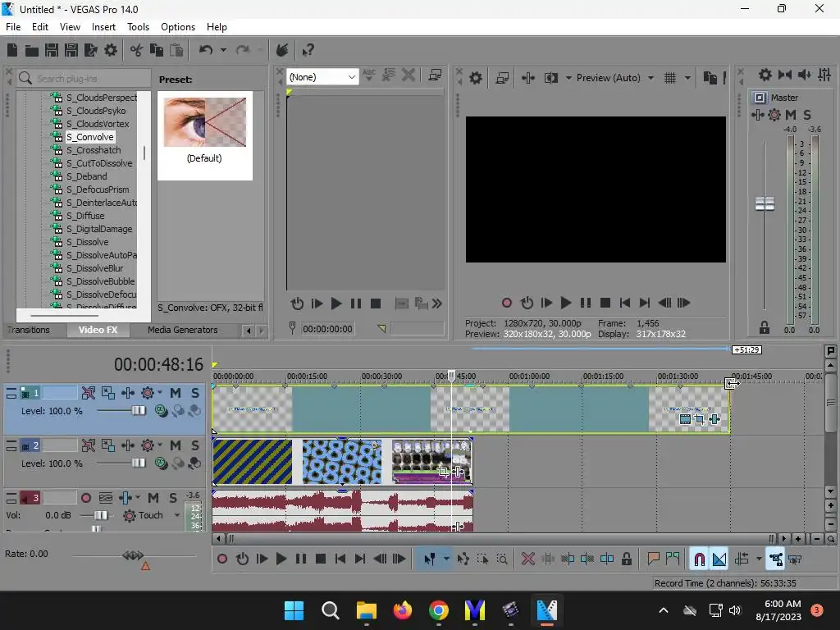Open Chrome from taskbar
The width and height of the screenshot is (840, 630).
click(438, 610)
